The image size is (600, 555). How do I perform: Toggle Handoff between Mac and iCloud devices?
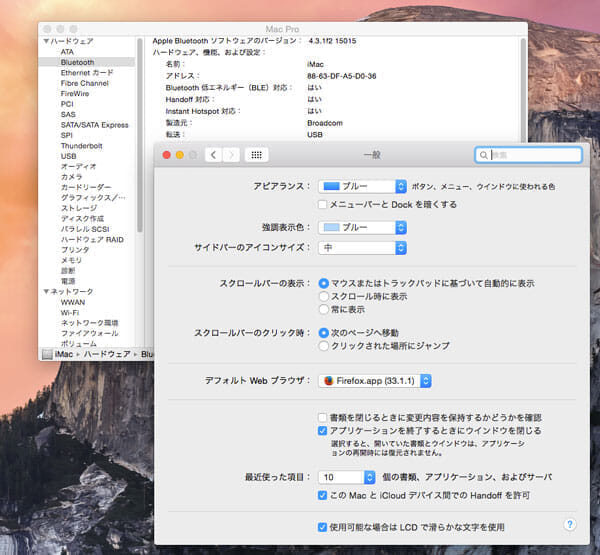point(322,496)
